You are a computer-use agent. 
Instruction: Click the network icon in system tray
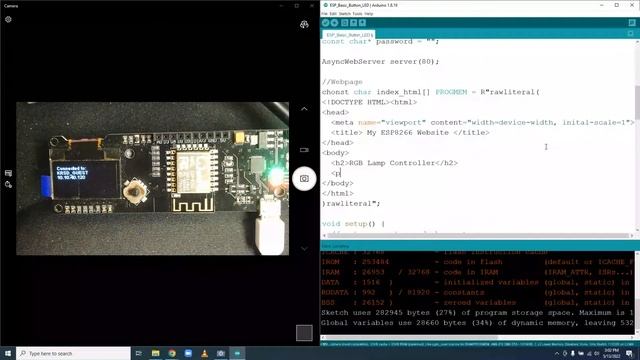tap(589, 353)
